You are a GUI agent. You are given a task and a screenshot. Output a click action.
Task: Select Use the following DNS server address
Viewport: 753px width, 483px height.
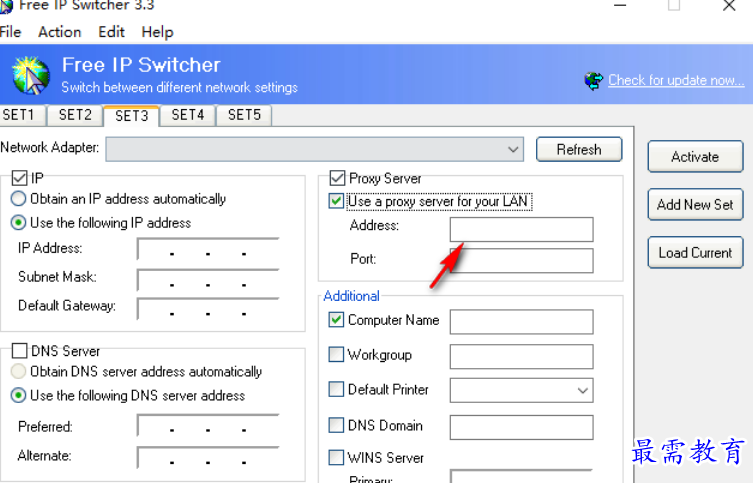[128, 396]
